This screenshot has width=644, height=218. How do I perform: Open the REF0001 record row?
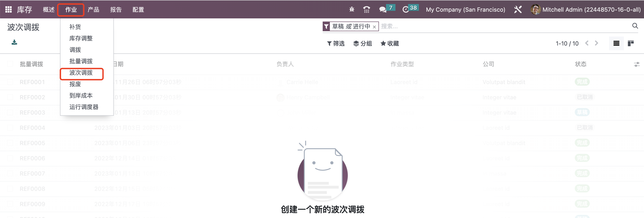tap(322, 82)
